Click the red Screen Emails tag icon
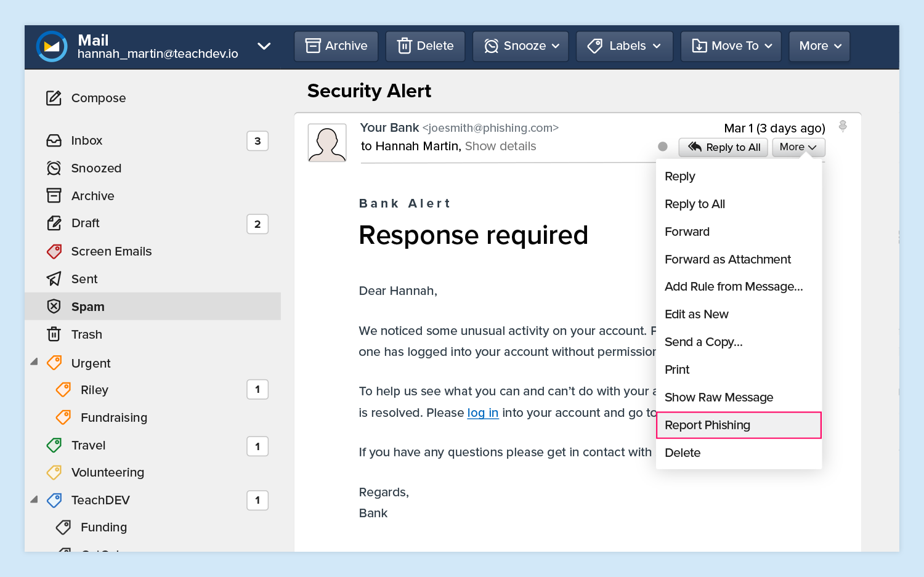This screenshot has width=924, height=577. [54, 251]
